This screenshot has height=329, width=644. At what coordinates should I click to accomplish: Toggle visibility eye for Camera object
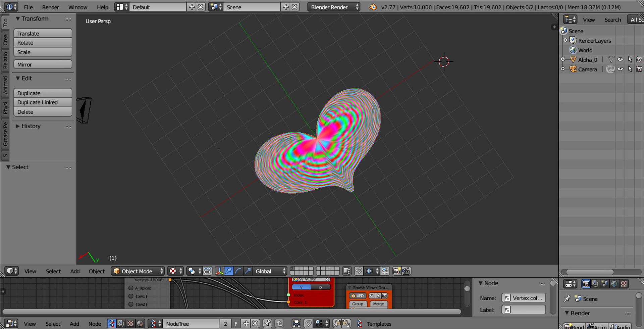pyautogui.click(x=621, y=69)
